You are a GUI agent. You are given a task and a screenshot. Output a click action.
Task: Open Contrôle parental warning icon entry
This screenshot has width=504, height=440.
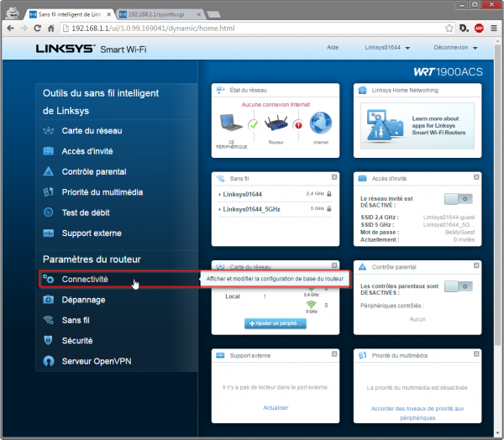click(x=48, y=172)
